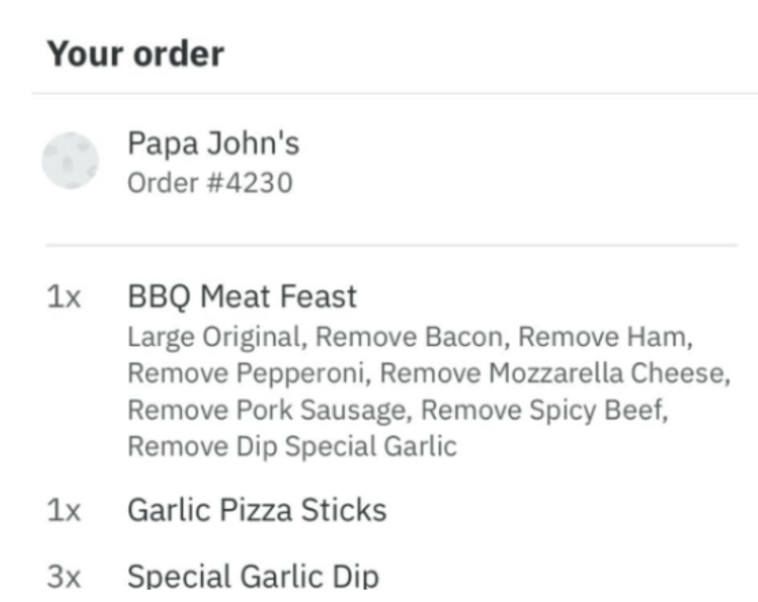The height and width of the screenshot is (602, 758).
Task: Open the Papa John's restaurant name
Action: point(213,144)
